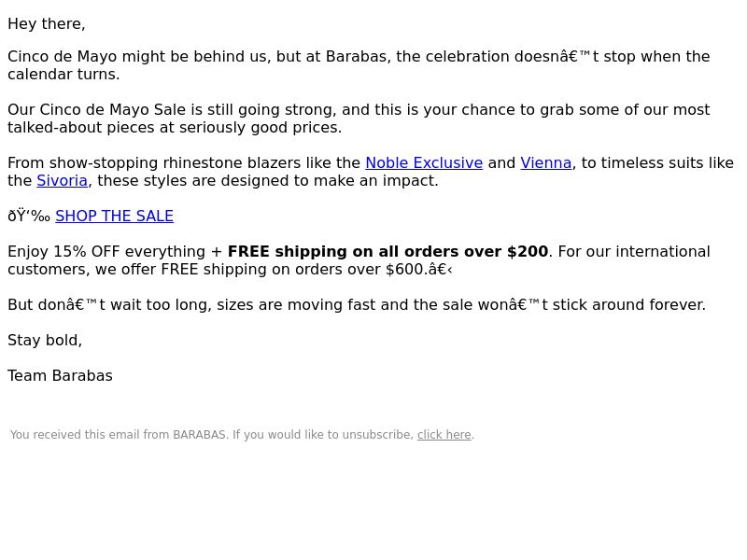Follow the Vienna blazer link
Screen dimensions: 747x560
(546, 162)
